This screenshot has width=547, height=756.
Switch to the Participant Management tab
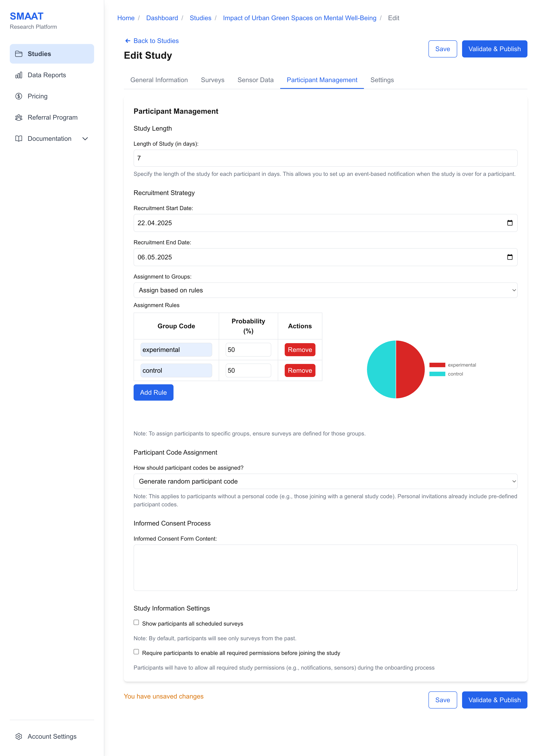322,80
